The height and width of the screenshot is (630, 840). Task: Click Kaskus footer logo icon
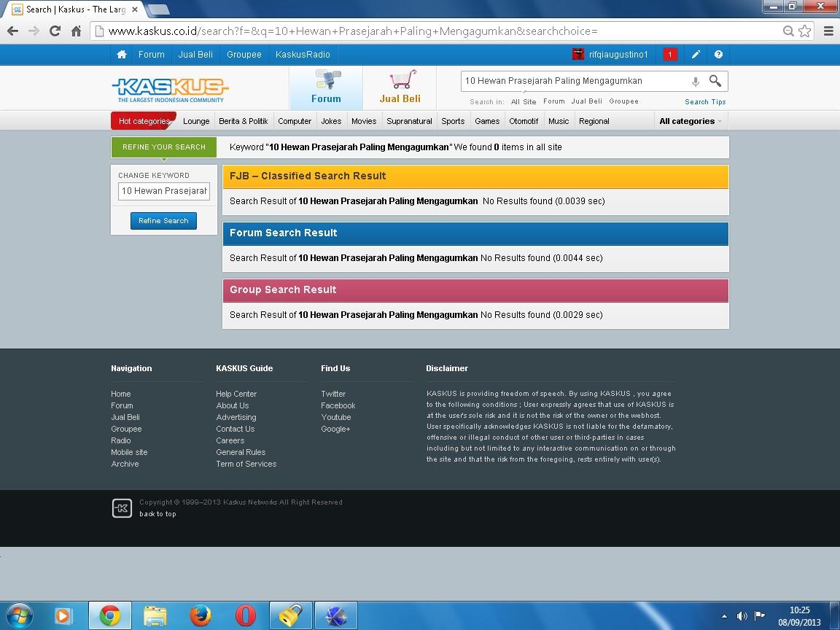(122, 507)
